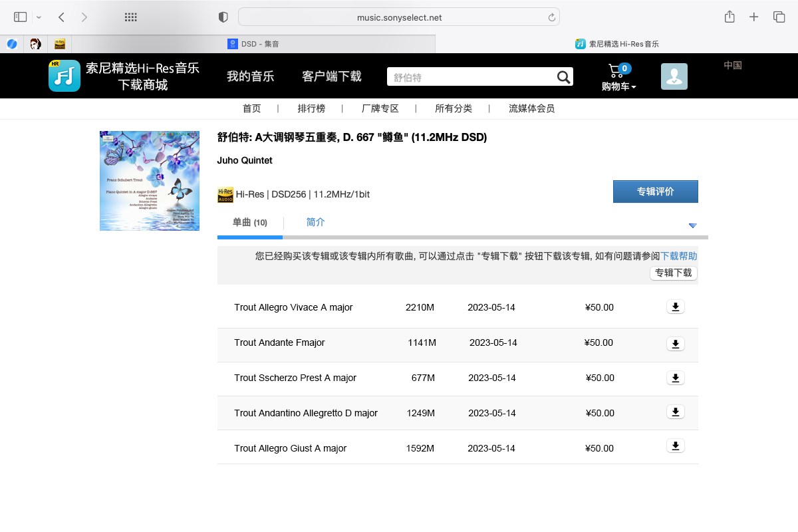This screenshot has width=798, height=532.
Task: Open the Juho Quintet artist link
Action: point(245,160)
